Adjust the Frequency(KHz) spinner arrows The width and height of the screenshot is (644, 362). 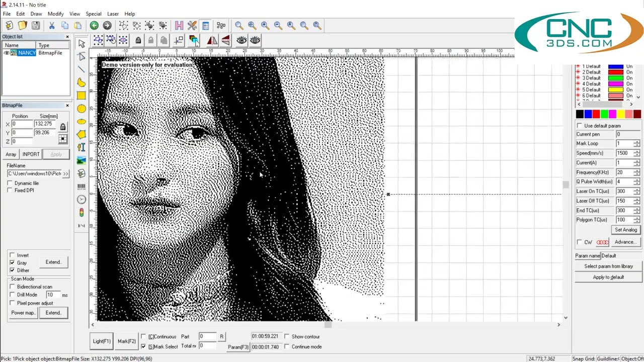[636, 172]
